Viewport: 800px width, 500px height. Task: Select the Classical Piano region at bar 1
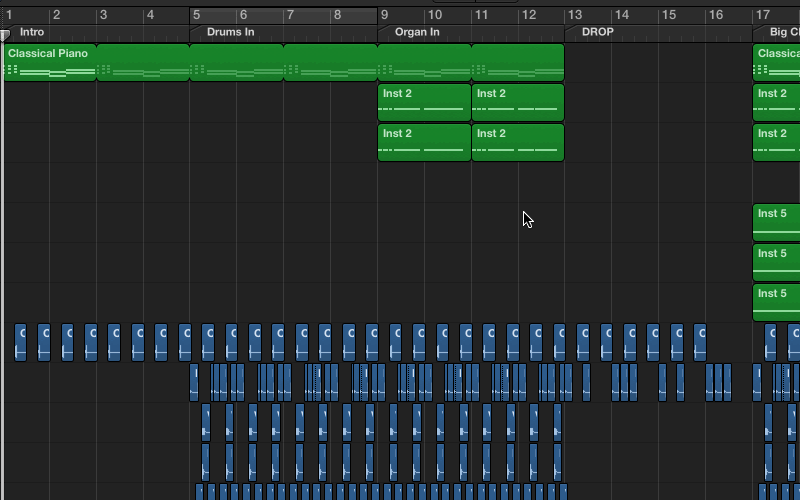click(50, 62)
